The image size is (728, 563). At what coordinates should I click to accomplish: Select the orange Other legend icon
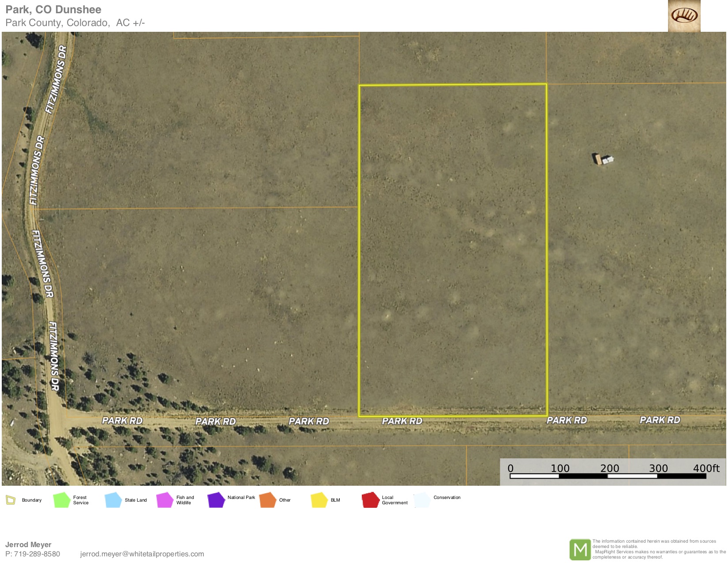[x=268, y=500]
